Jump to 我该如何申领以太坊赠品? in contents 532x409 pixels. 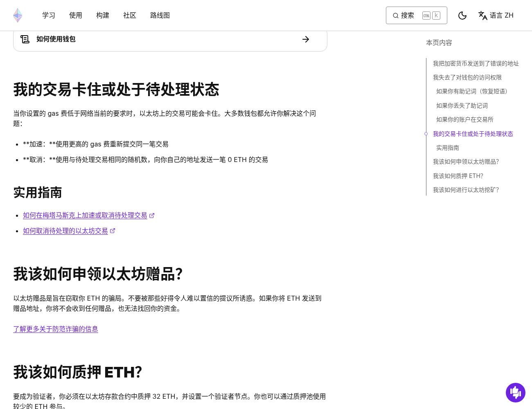pos(466,162)
